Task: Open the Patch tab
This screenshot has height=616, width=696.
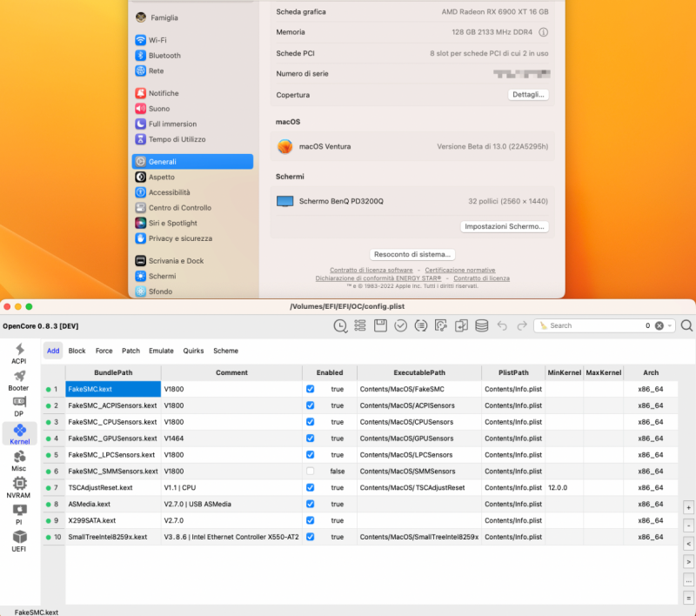Action: tap(130, 351)
